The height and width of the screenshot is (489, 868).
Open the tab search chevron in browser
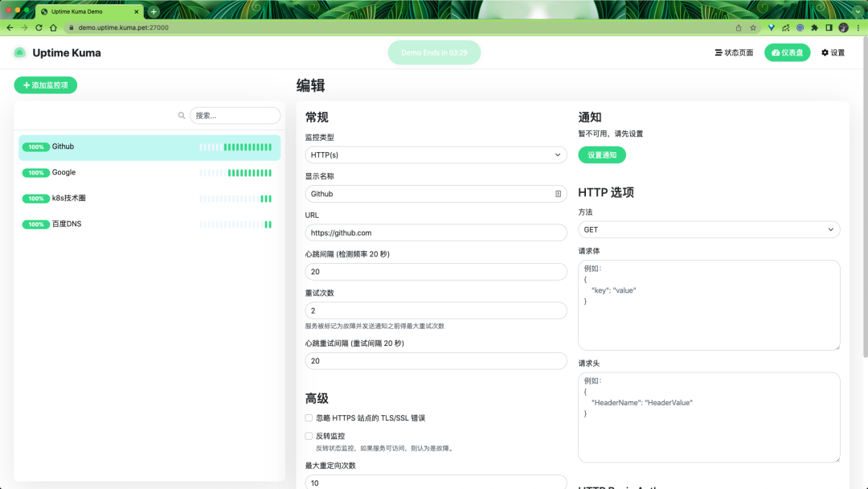coord(858,11)
